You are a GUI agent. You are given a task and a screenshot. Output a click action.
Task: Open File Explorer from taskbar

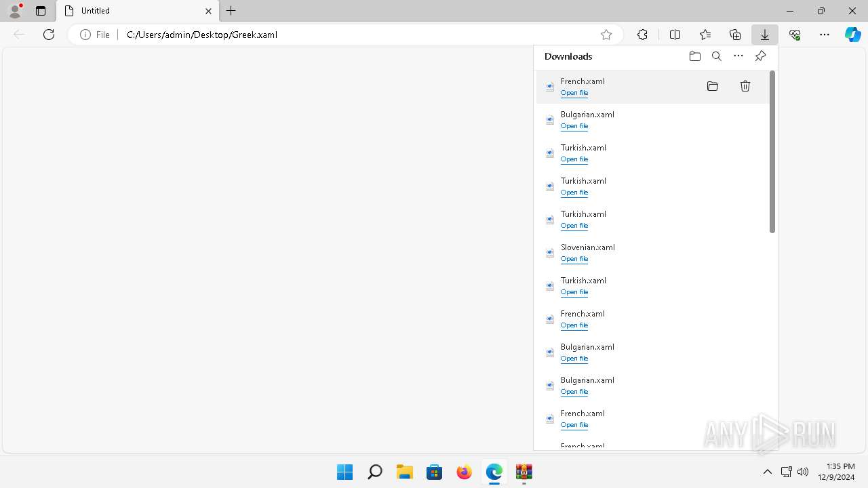tap(405, 472)
